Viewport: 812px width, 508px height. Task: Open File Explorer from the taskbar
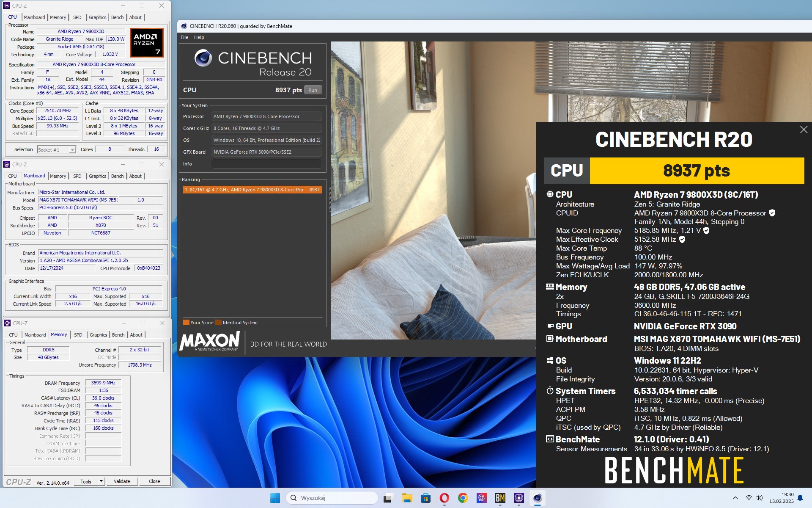tap(407, 498)
